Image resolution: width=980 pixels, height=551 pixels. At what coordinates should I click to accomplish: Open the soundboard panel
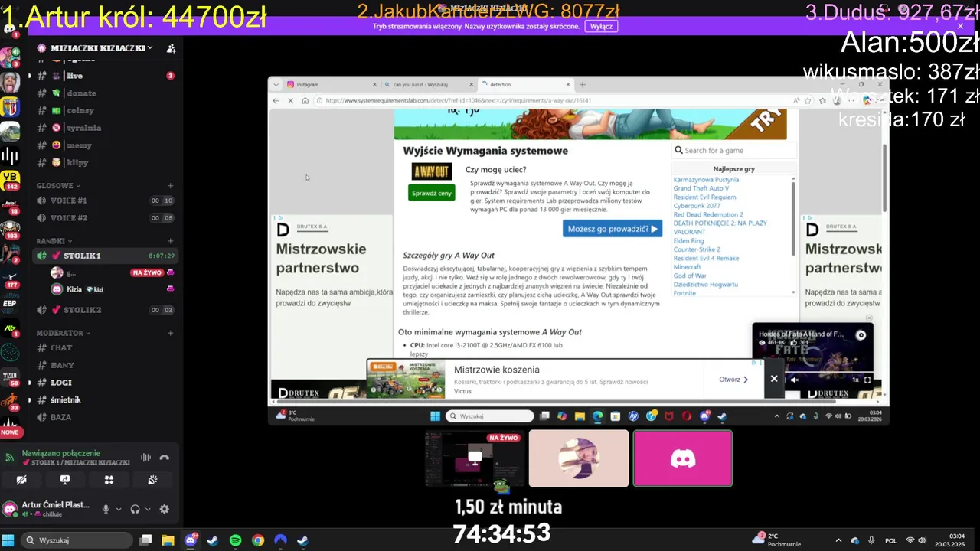(x=152, y=480)
